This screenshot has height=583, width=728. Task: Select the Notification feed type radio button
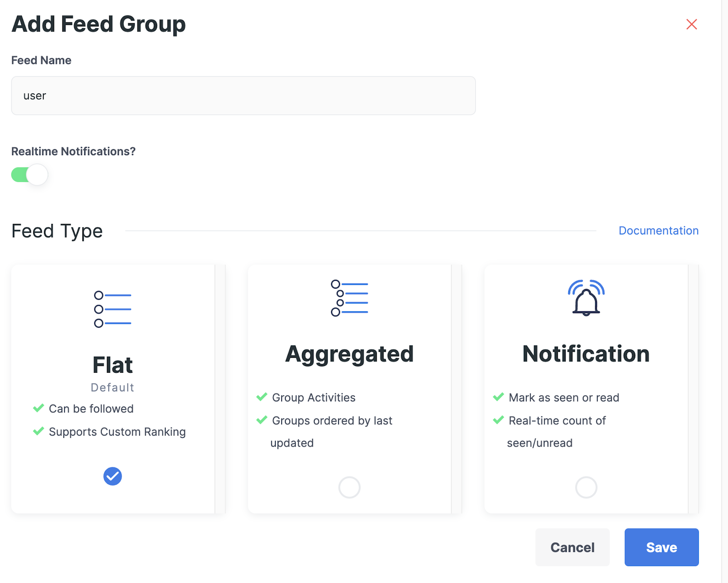click(586, 487)
